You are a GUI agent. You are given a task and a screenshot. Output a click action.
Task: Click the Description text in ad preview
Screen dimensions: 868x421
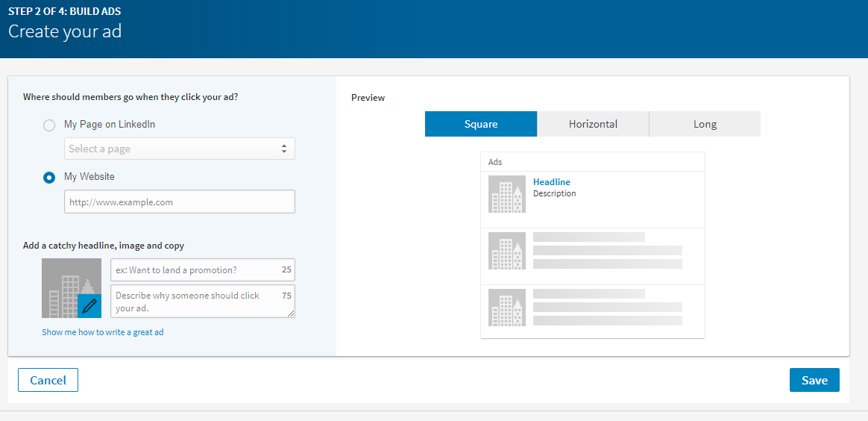pyautogui.click(x=555, y=194)
